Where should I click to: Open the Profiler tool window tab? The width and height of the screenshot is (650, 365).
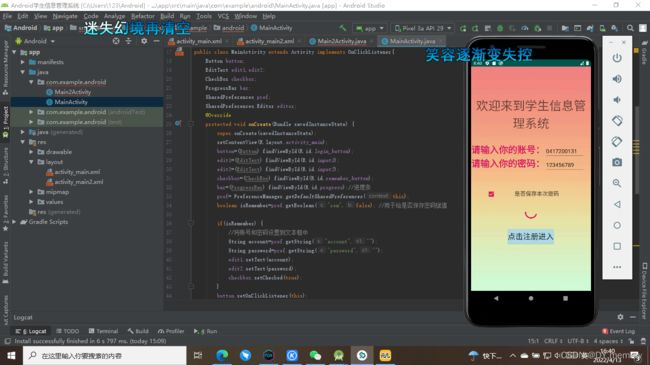pos(171,331)
